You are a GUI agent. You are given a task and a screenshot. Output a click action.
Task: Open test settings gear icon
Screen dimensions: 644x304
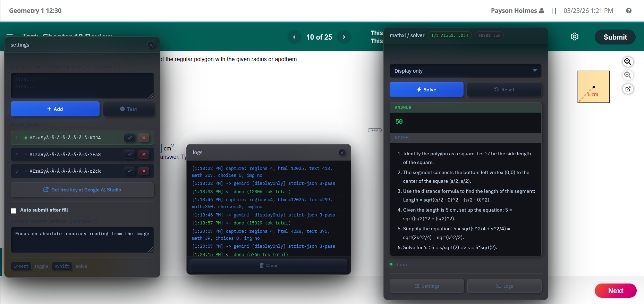pos(575,36)
